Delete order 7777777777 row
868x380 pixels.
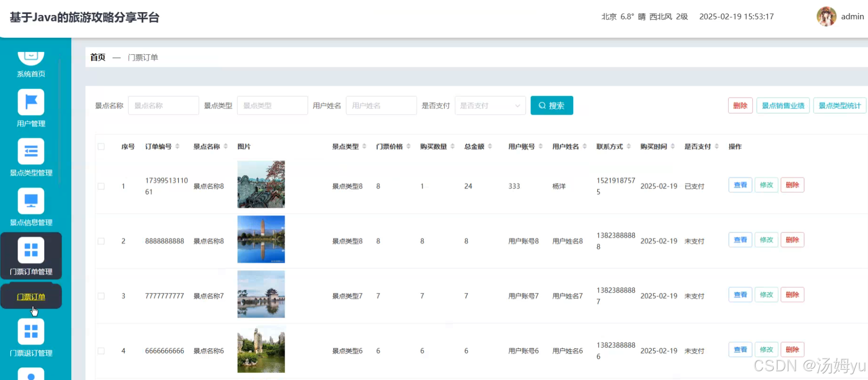pos(792,295)
